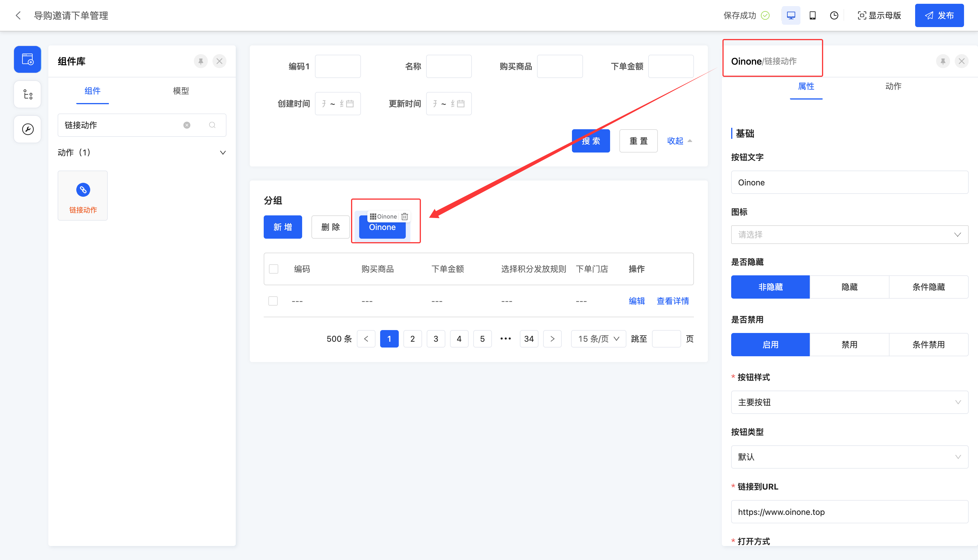Select the 隐藏 option under 是否隐藏

[x=849, y=287]
